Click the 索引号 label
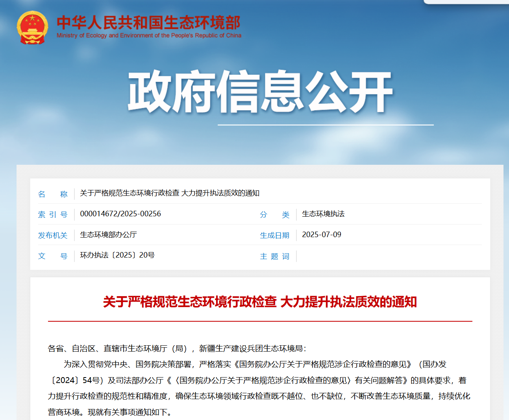Viewport: 509px width, 420px height. pyautogui.click(x=53, y=215)
